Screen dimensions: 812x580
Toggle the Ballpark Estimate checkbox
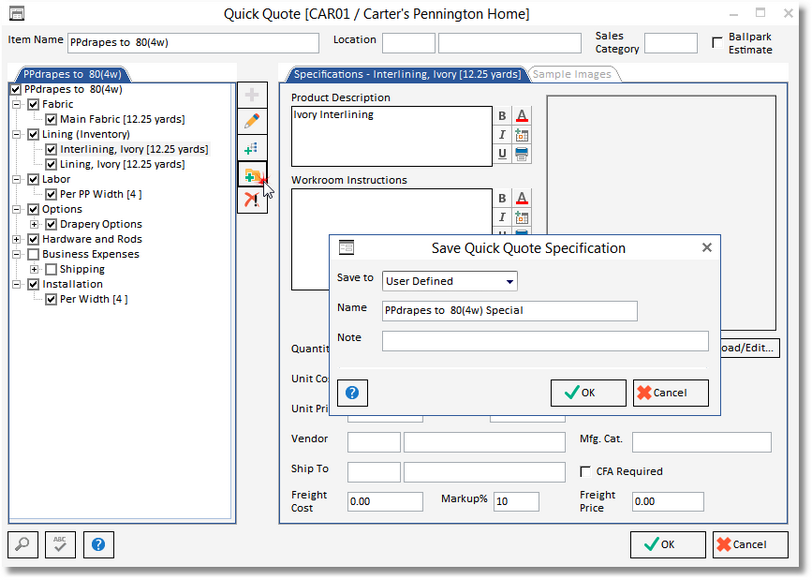(x=717, y=42)
